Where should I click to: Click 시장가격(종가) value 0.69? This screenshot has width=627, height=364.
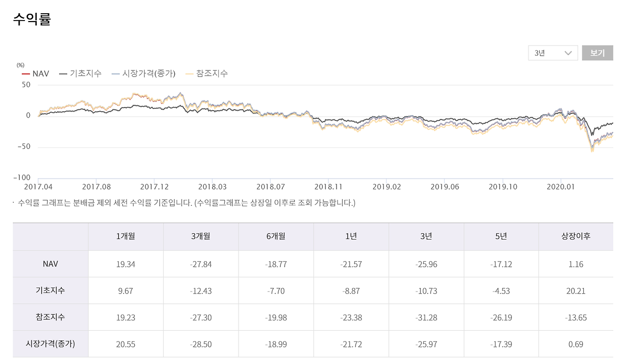click(576, 344)
